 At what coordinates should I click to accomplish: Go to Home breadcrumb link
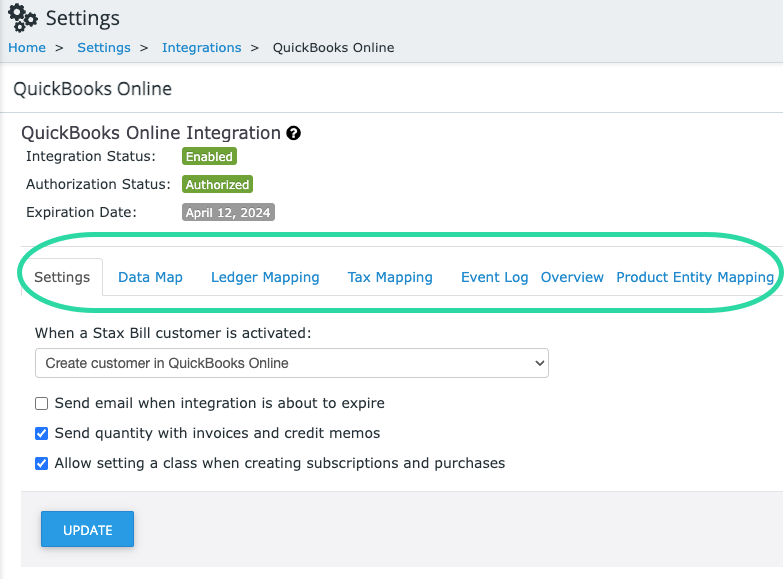point(26,48)
